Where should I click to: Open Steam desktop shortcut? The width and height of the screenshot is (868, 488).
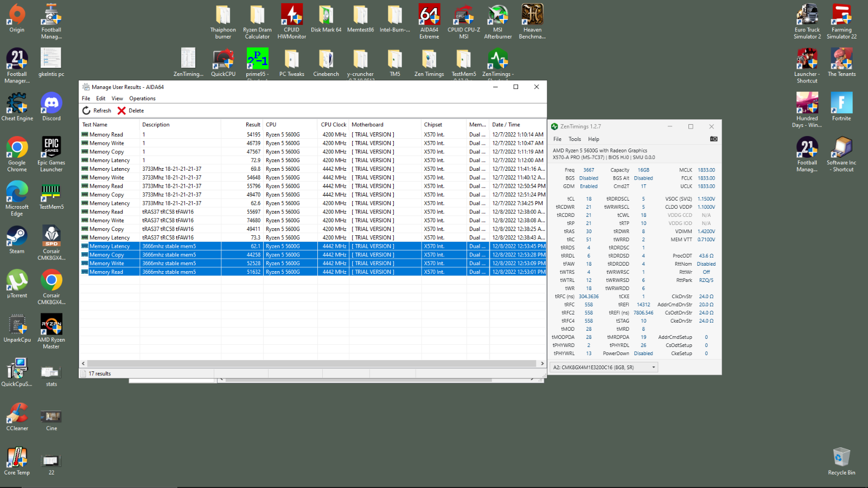click(x=17, y=240)
